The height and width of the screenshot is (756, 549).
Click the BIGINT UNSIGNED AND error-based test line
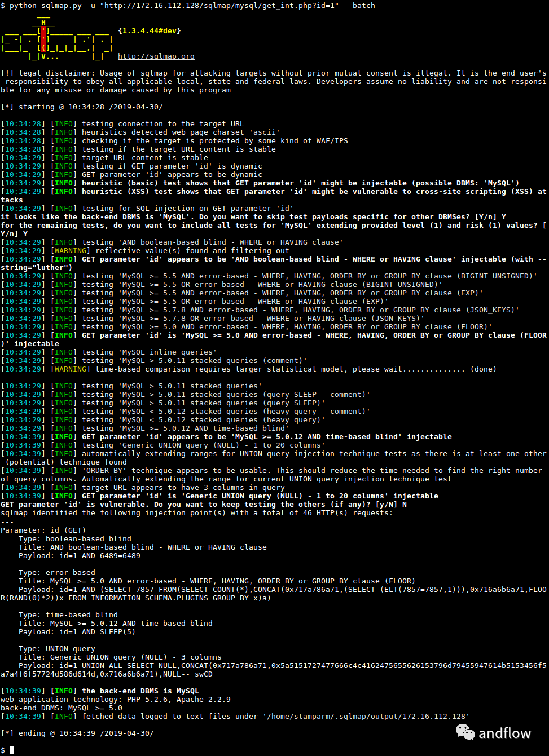click(269, 276)
